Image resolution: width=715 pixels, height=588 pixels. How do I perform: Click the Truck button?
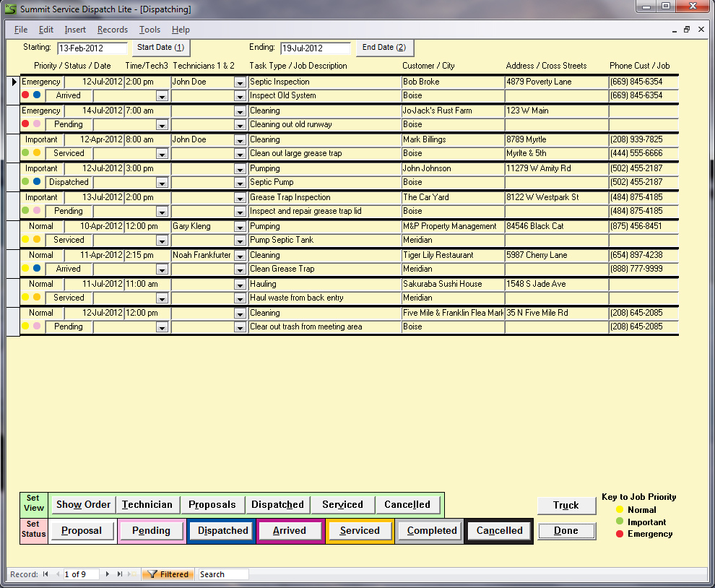(565, 505)
